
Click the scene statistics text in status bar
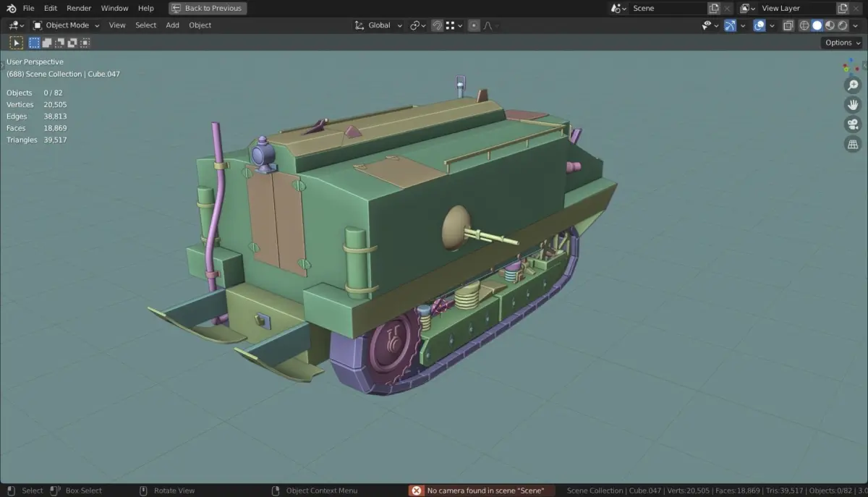click(x=716, y=490)
